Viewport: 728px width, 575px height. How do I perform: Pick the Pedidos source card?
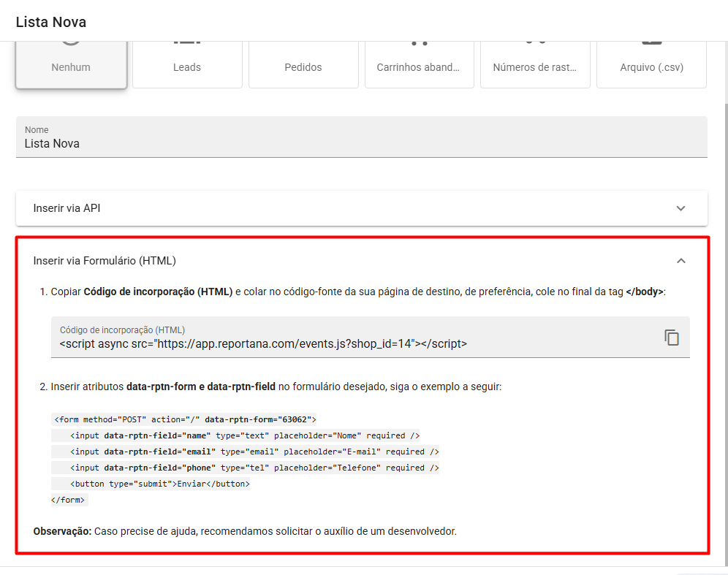click(303, 66)
